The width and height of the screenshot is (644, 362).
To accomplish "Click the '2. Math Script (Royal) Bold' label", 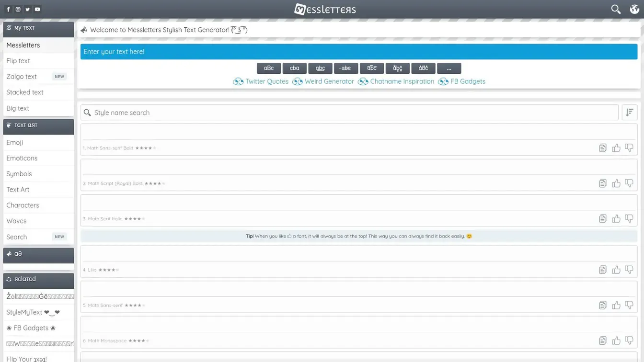I will pos(113,183).
